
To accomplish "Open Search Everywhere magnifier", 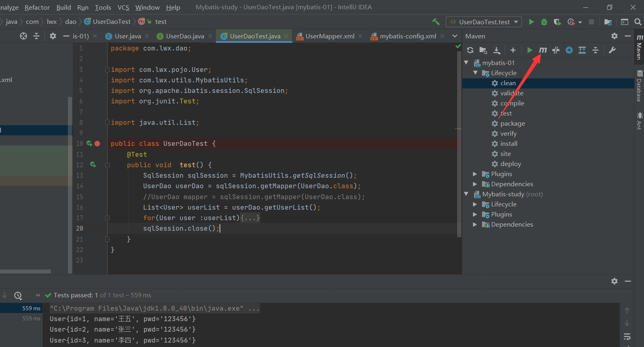I will click(x=638, y=22).
